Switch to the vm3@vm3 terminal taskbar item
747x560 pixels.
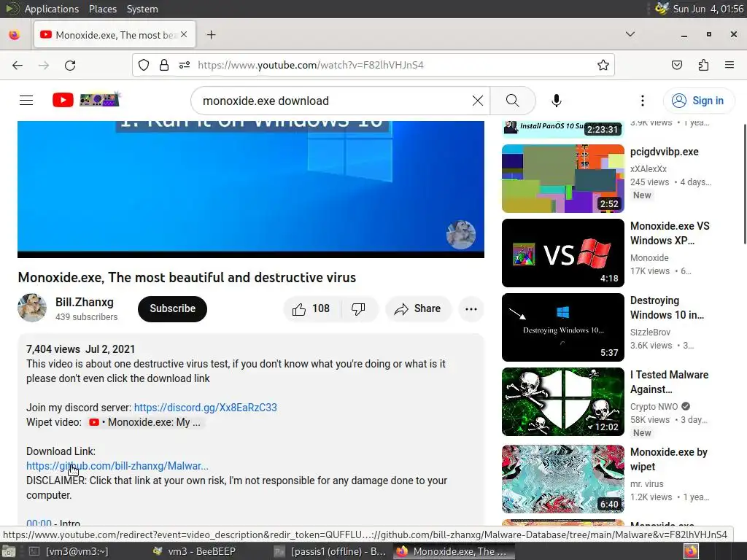[69, 551]
